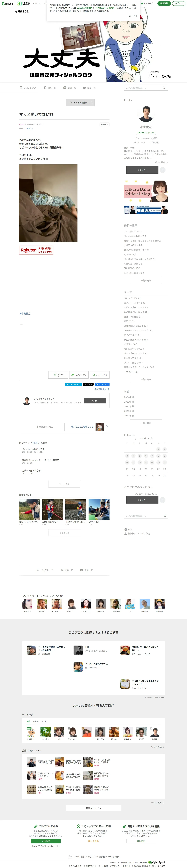The width and height of the screenshot is (187, 868).
Task: Click the magnifier icon in the top search box
Action: point(164,88)
